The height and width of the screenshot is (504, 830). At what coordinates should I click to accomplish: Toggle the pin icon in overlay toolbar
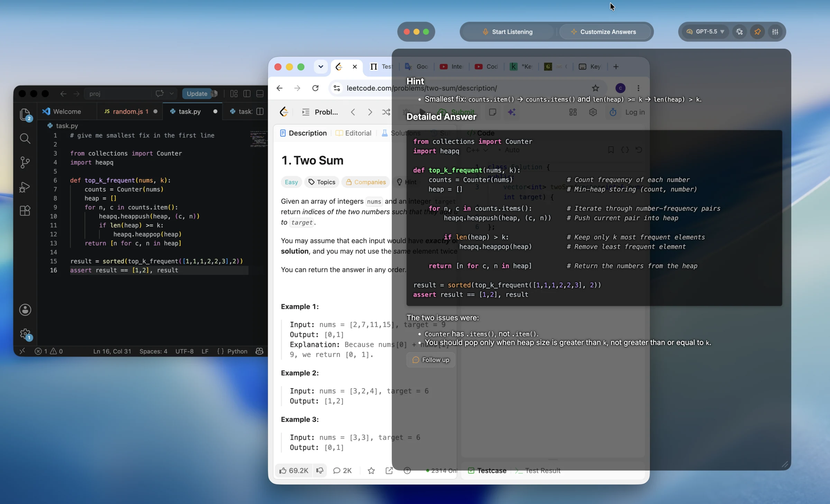[x=757, y=32]
